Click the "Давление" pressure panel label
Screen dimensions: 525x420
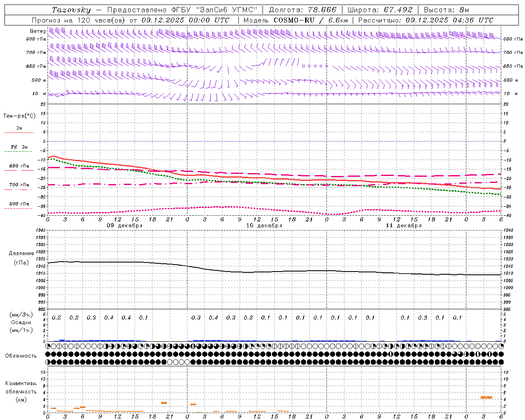21,253
